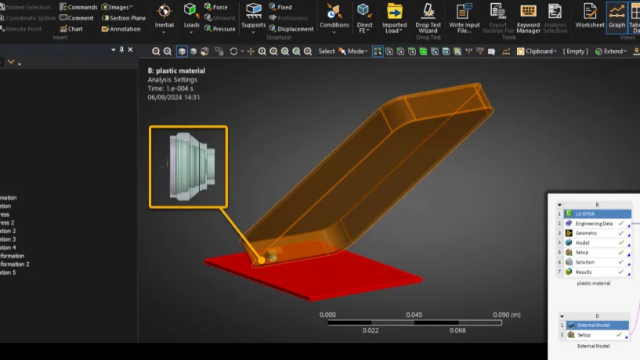Add a Comment from the Insert group

[76, 18]
